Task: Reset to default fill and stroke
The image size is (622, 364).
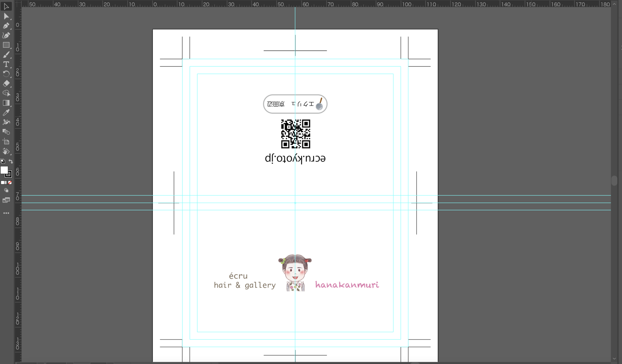Action: click(x=3, y=161)
